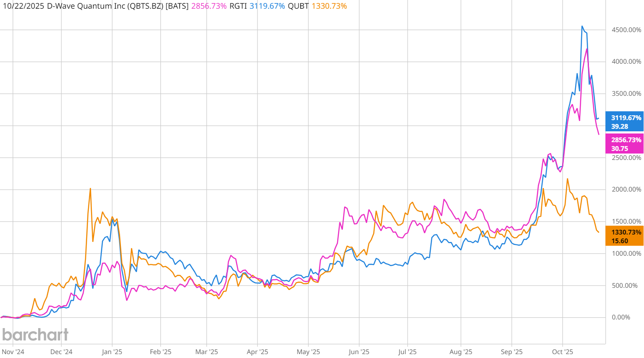
Task: Click the Jan '25 date label
Action: click(x=112, y=351)
